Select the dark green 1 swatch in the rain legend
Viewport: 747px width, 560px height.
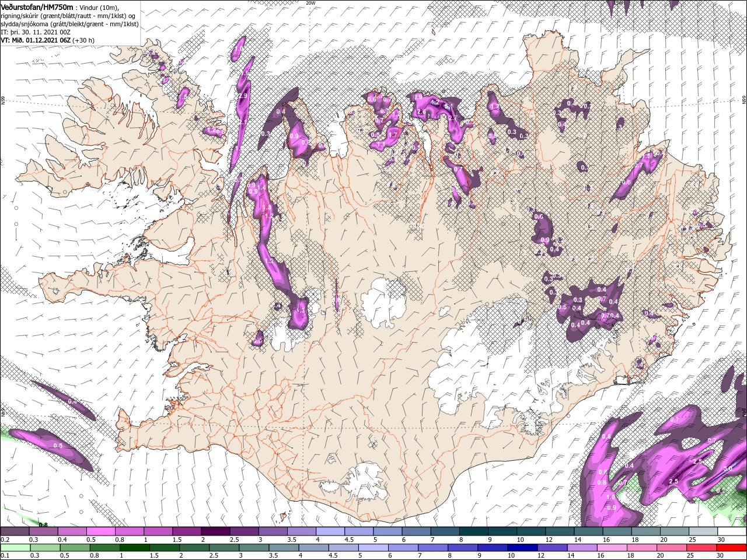point(134,547)
